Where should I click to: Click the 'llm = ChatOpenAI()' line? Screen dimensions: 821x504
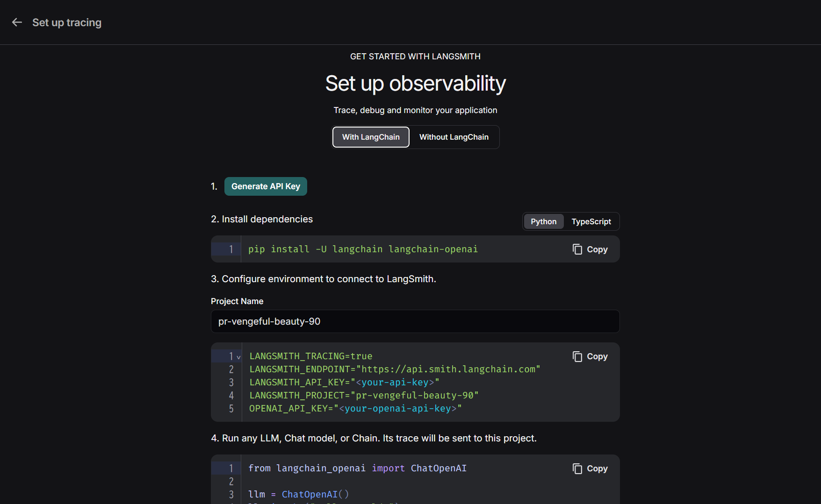click(298, 494)
